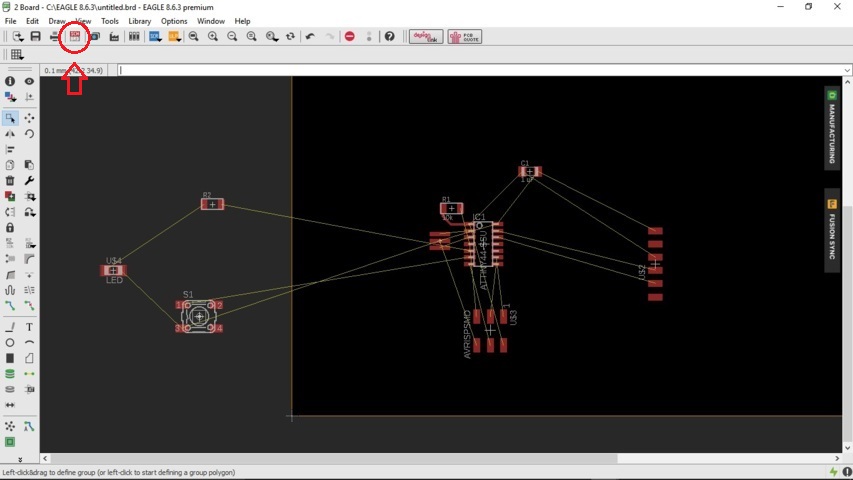This screenshot has width=853, height=480.
Task: Select the filled Rectangle tool
Action: (10, 358)
